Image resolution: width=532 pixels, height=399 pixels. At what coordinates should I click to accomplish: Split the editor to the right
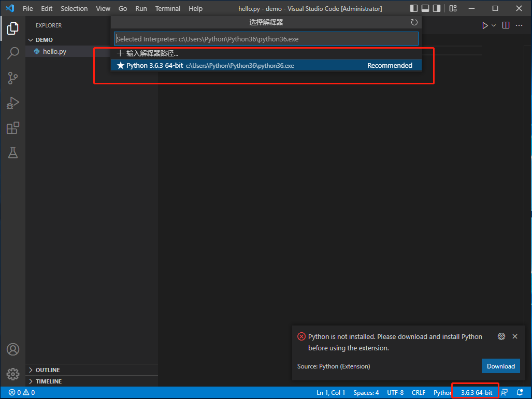pyautogui.click(x=506, y=25)
